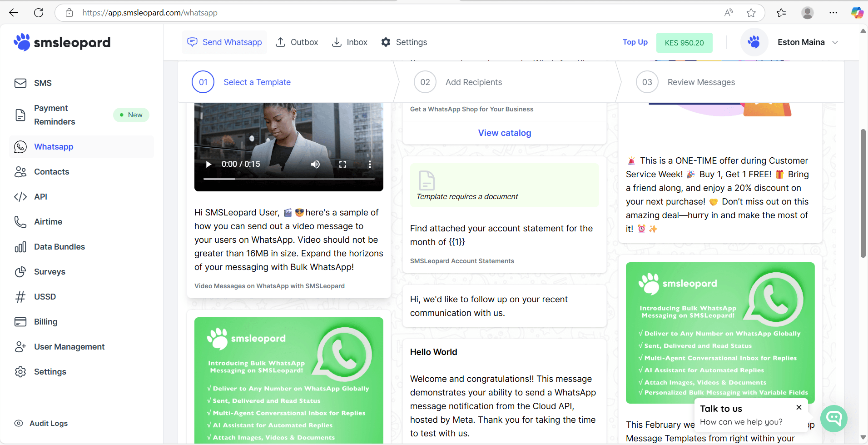Close the Talk to us popup
This screenshot has height=445, width=868.
click(x=799, y=407)
